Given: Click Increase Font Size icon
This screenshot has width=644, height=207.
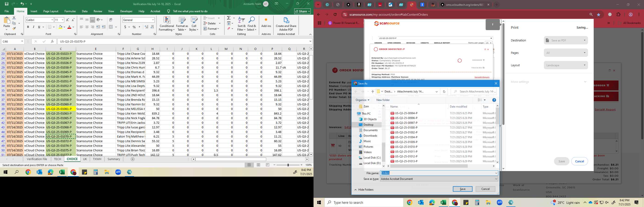Looking at the screenshot, I should pyautogui.click(x=67, y=20).
